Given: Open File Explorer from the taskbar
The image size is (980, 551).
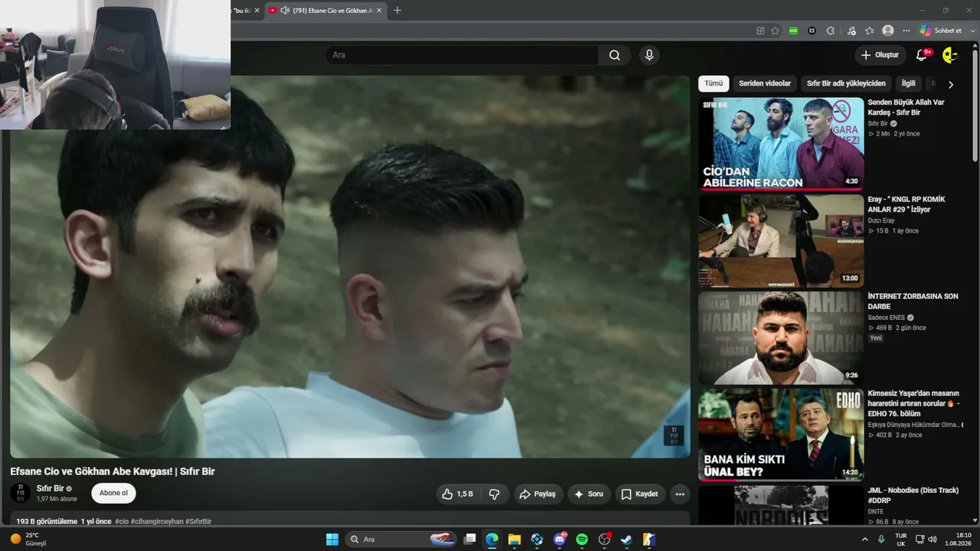Looking at the screenshot, I should pos(514,540).
